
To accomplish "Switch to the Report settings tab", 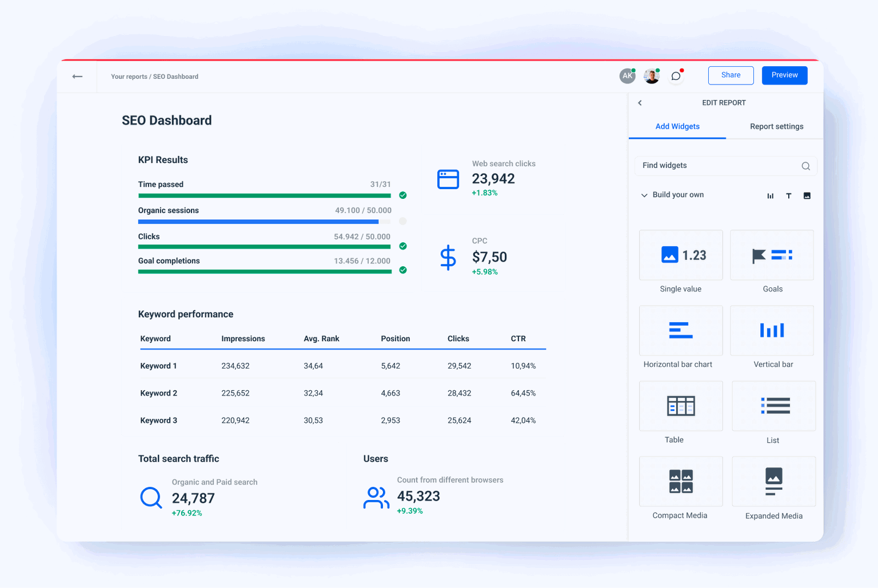I will tap(776, 126).
